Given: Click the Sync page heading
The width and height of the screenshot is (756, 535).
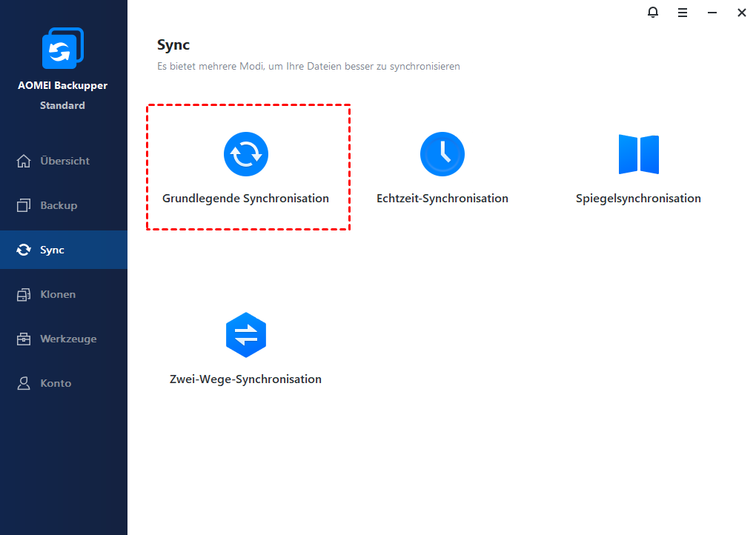Looking at the screenshot, I should pyautogui.click(x=173, y=45).
